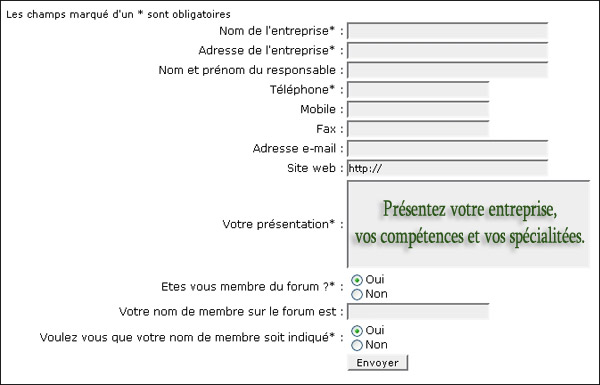Click the Fax input box
Image resolution: width=600 pixels, height=385 pixels.
click(x=418, y=129)
